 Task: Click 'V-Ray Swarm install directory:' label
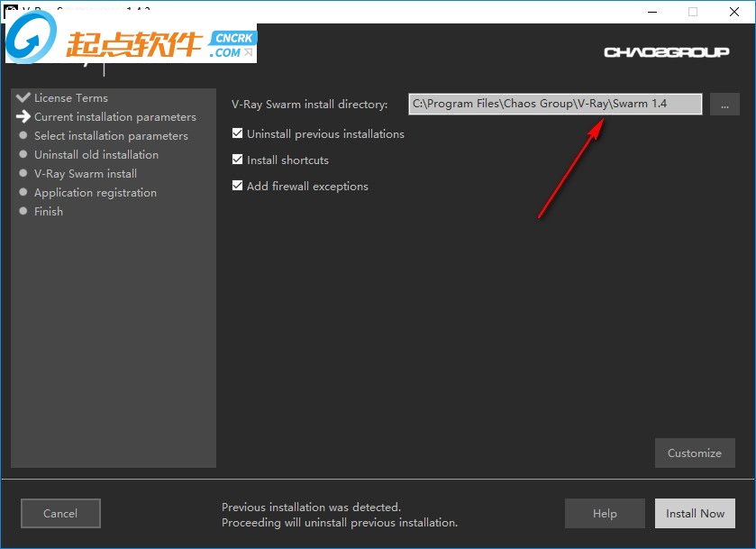(310, 105)
